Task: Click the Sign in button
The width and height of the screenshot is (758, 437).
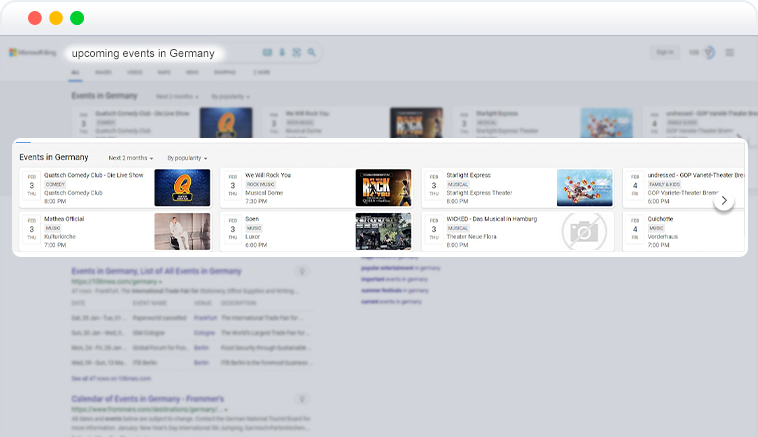Action: click(x=665, y=52)
